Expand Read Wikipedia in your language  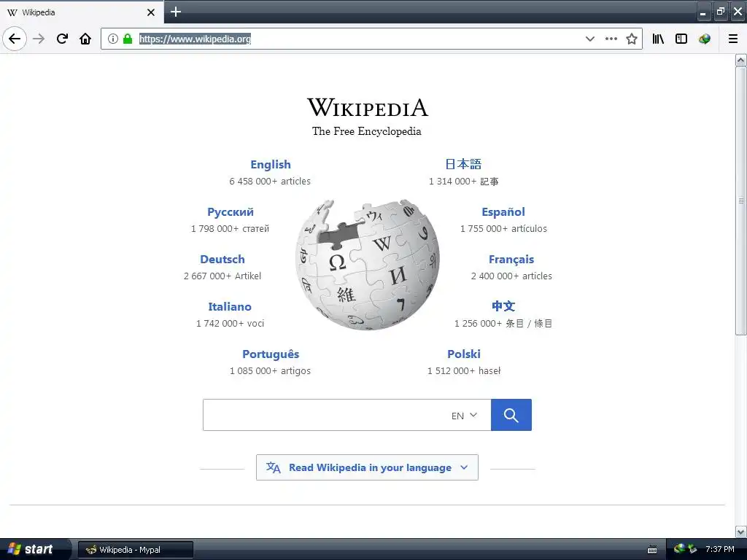point(367,467)
